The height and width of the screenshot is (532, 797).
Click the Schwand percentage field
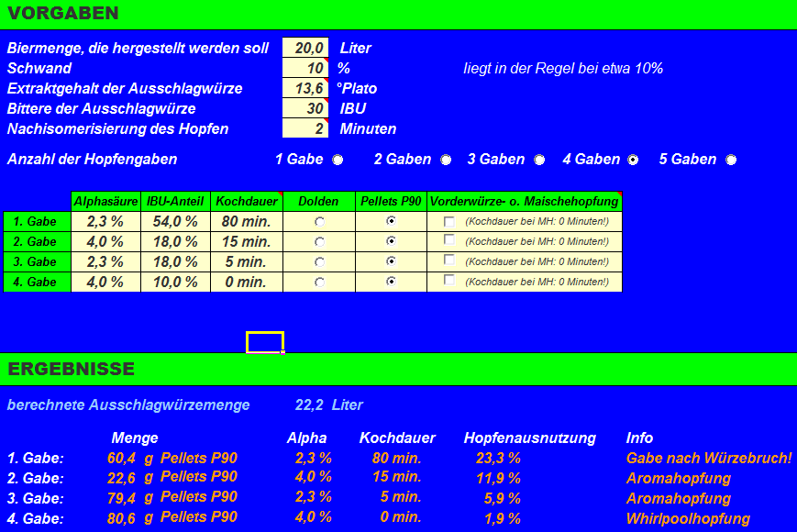304,68
